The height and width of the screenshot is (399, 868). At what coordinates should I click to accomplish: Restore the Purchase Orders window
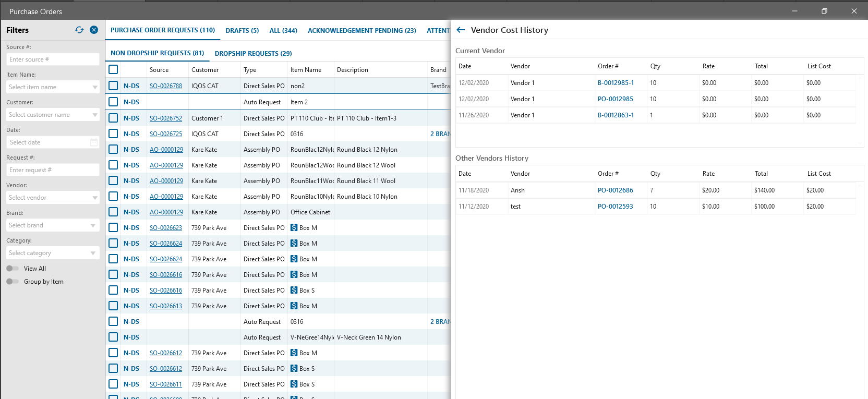point(824,11)
